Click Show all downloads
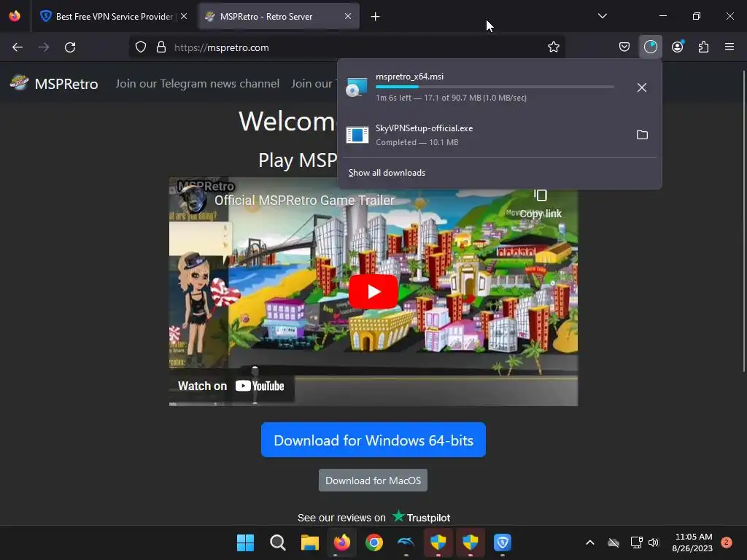Screen dimensions: 747x560 tap(387, 173)
